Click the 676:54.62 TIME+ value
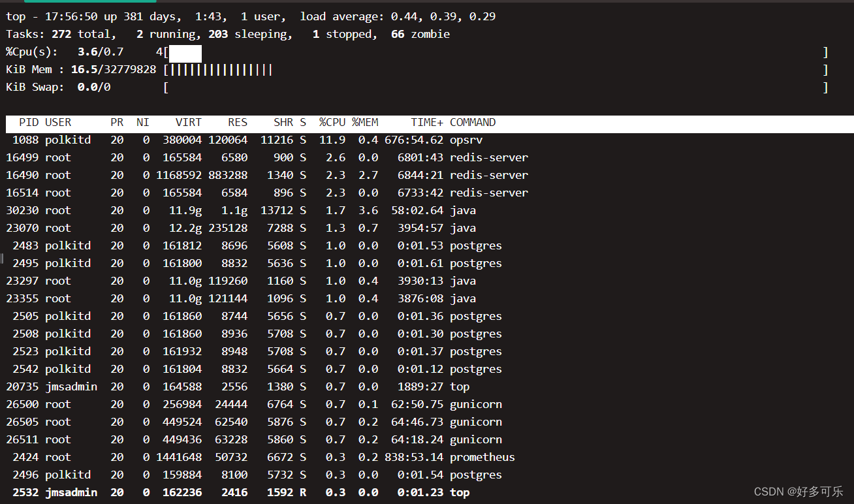The height and width of the screenshot is (504, 854). [414, 140]
